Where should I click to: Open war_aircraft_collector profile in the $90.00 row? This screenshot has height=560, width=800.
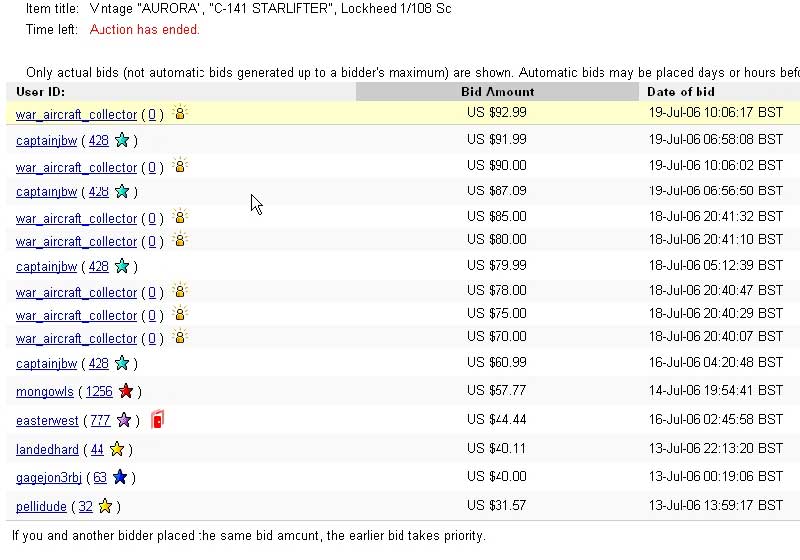pos(77,168)
